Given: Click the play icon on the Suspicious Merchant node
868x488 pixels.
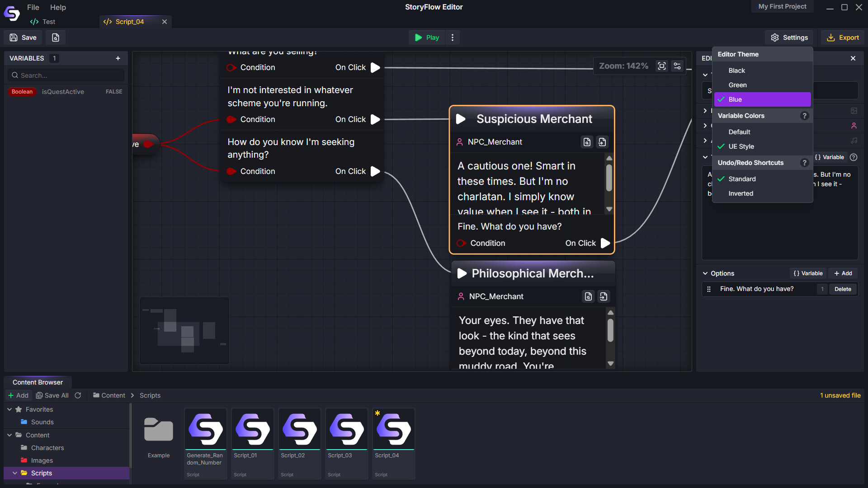Looking at the screenshot, I should 461,119.
